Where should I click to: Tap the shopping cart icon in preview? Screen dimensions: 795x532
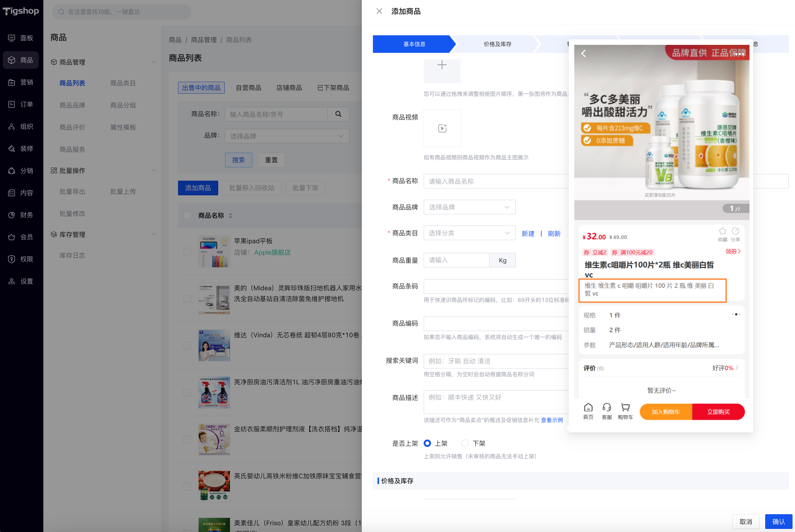click(x=625, y=407)
